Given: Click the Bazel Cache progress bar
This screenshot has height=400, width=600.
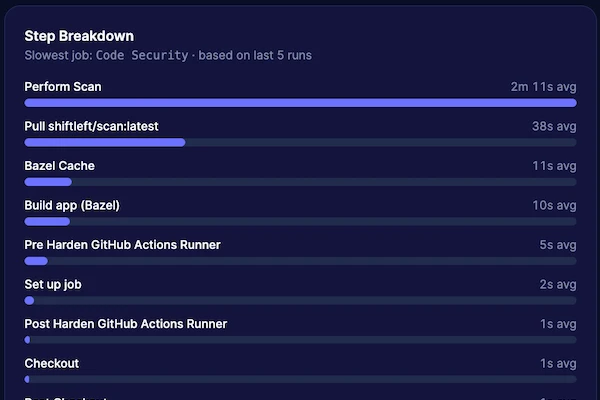Looking at the screenshot, I should pos(300,182).
